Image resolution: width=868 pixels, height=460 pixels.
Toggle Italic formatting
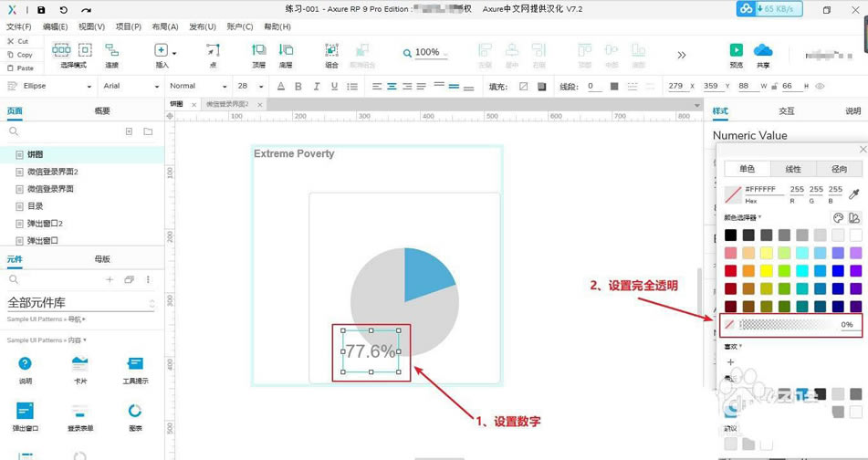pyautogui.click(x=316, y=87)
